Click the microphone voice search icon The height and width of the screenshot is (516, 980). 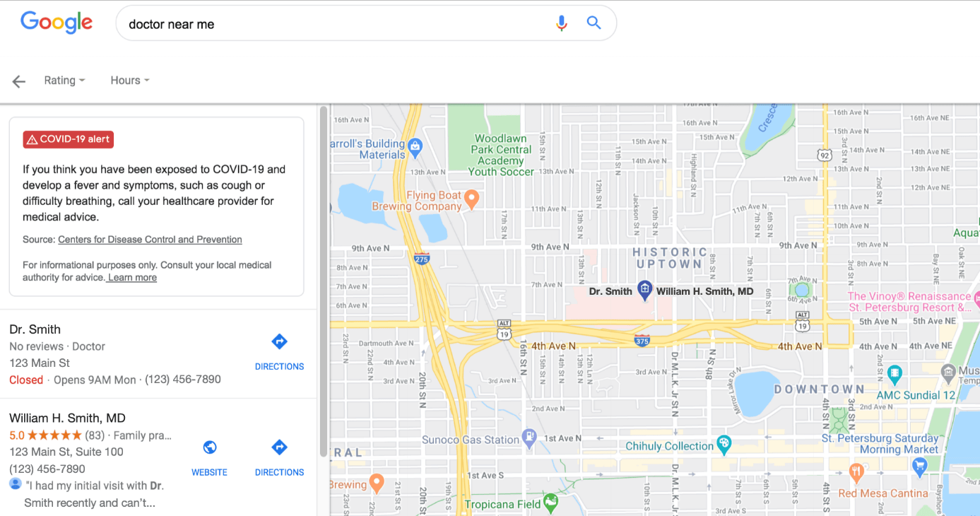561,23
